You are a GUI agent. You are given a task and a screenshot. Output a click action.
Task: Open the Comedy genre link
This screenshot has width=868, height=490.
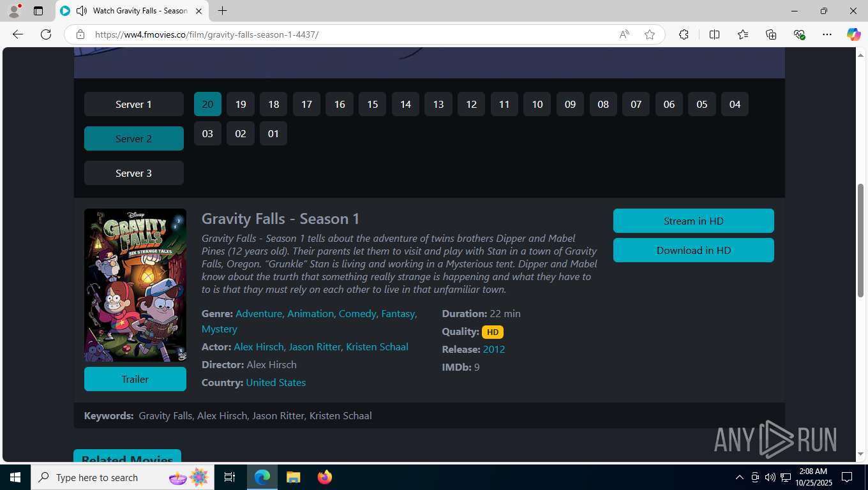point(357,313)
